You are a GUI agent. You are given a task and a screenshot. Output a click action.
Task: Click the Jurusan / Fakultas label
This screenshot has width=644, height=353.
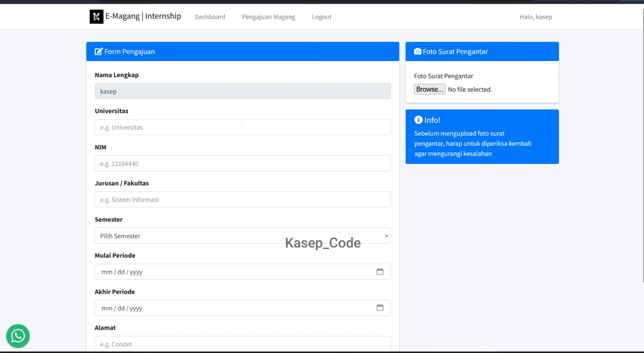122,183
